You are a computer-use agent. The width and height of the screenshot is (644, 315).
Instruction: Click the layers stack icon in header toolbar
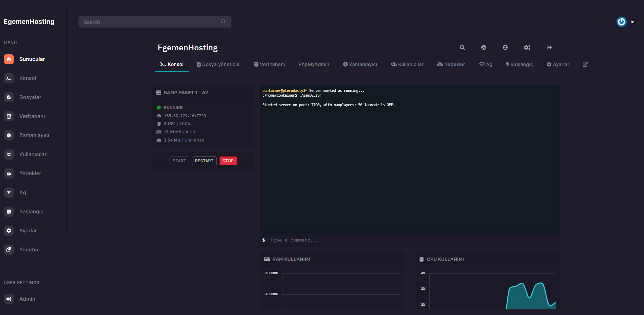pyautogui.click(x=484, y=48)
